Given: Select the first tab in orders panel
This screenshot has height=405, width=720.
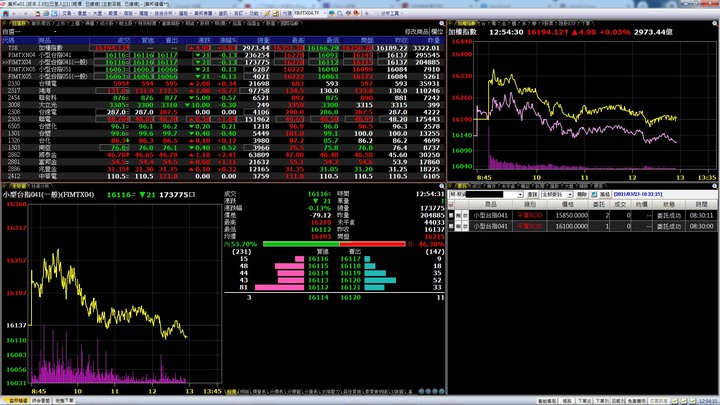Looking at the screenshot, I should [x=462, y=186].
